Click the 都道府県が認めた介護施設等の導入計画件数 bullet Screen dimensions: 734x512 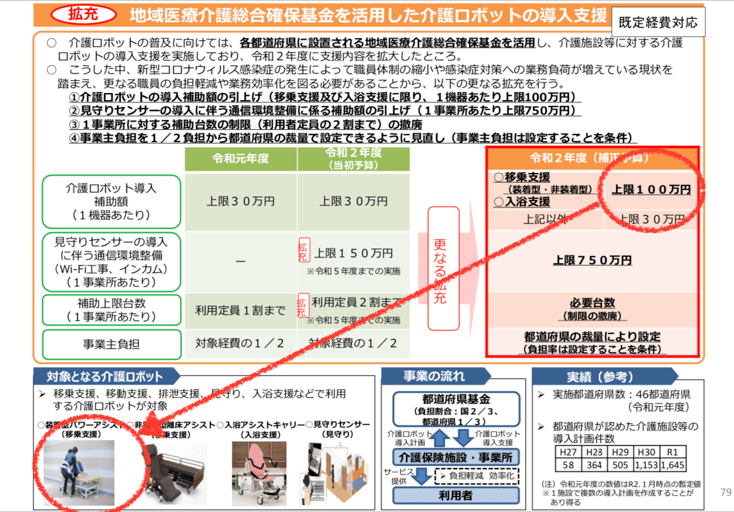pos(618,432)
